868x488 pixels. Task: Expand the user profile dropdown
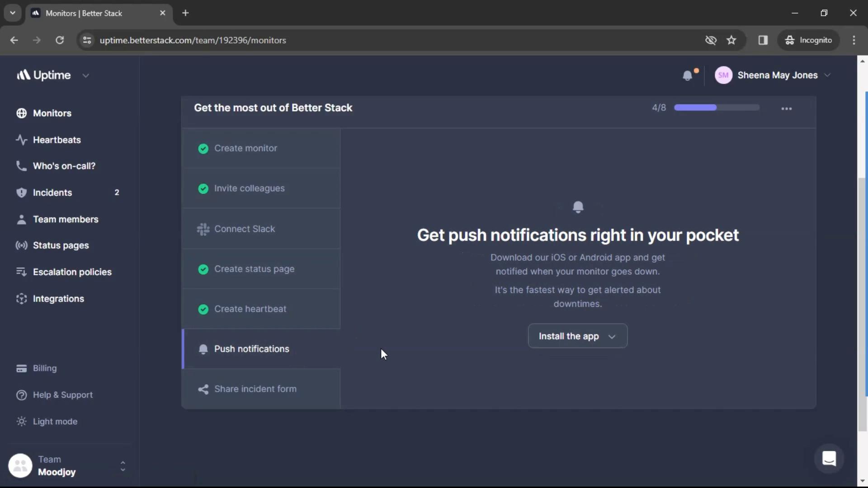click(x=774, y=75)
